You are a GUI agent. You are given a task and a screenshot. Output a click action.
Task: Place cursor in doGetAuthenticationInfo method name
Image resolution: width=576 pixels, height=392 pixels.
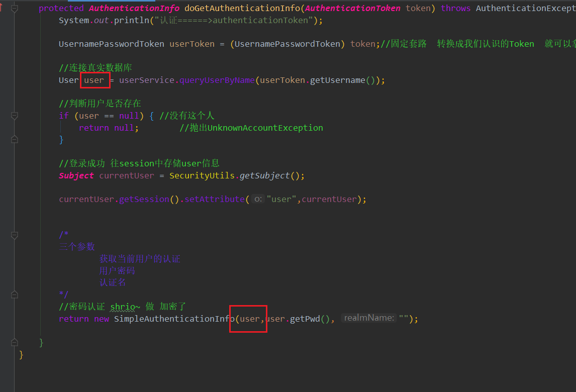[242, 8]
